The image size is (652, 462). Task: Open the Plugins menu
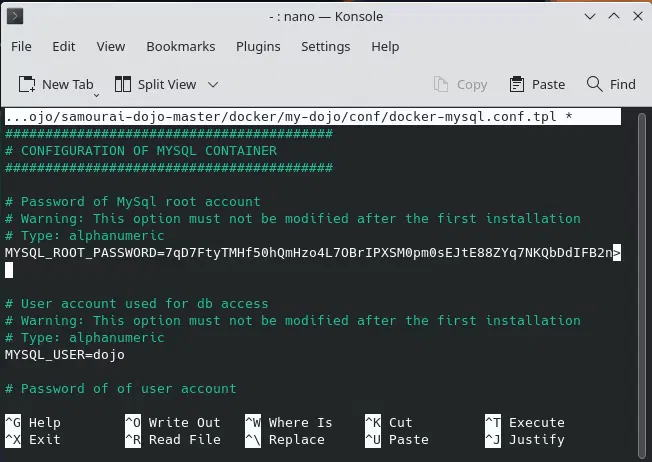coord(258,47)
